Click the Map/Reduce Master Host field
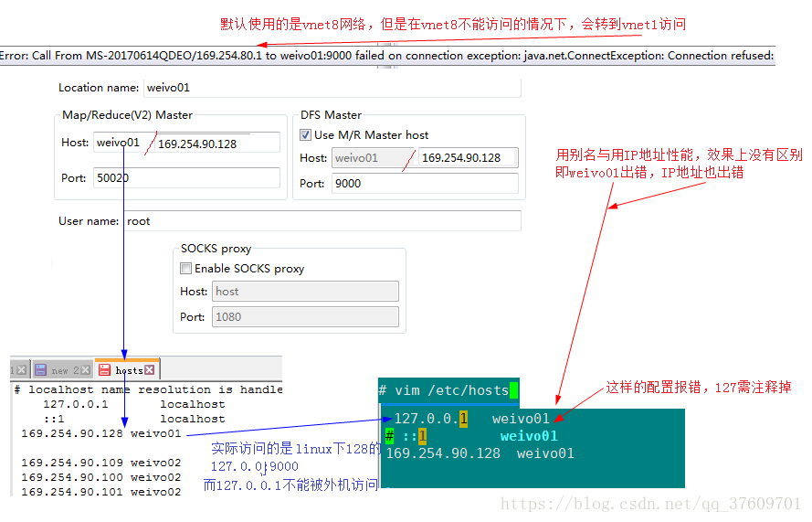Image resolution: width=812 pixels, height=522 pixels. (186, 143)
